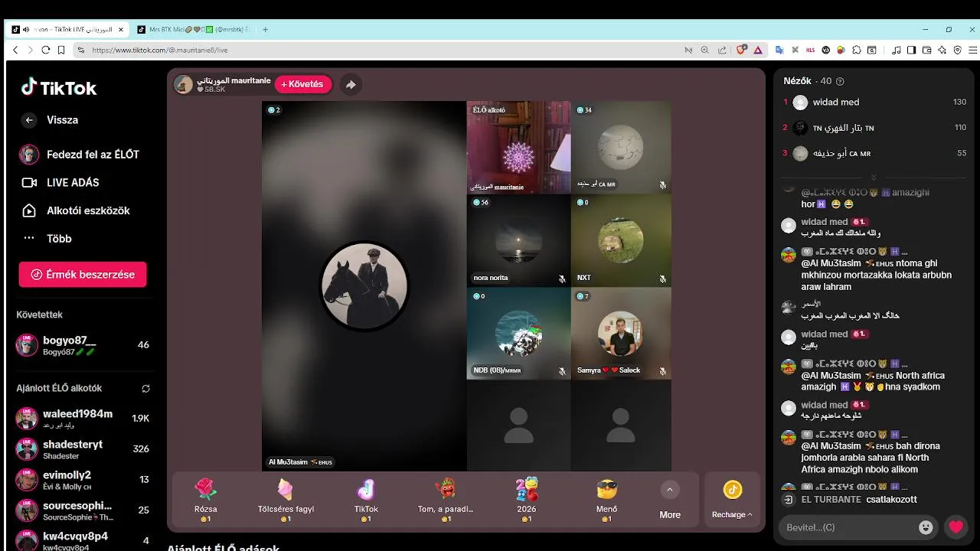Open the Recharge coins menu
Viewport: 980px width, 551px height.
732,500
